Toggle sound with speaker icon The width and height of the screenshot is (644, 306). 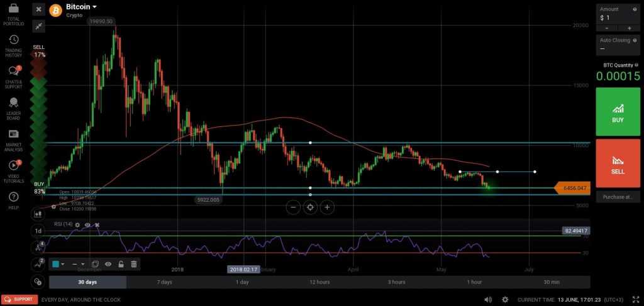click(x=488, y=300)
